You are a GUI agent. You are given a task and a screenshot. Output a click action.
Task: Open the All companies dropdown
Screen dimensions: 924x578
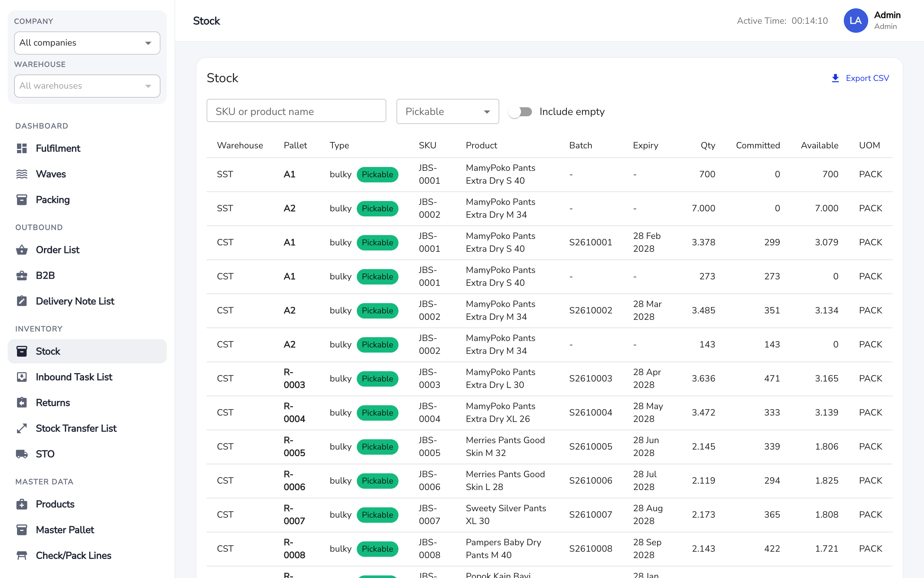pyautogui.click(x=87, y=43)
